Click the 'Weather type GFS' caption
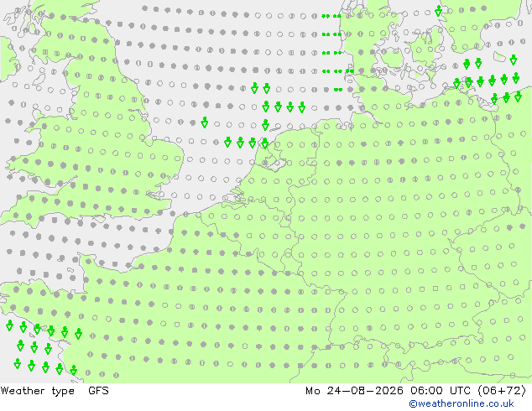The image size is (532, 411). tap(55, 391)
